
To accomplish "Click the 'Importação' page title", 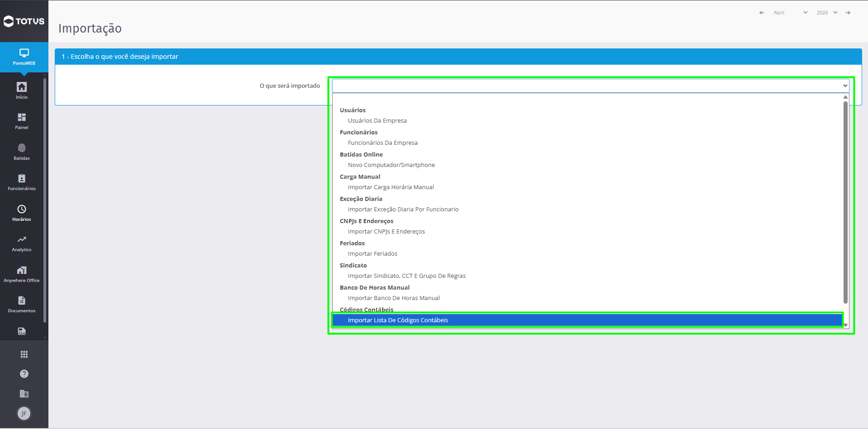I will (90, 28).
